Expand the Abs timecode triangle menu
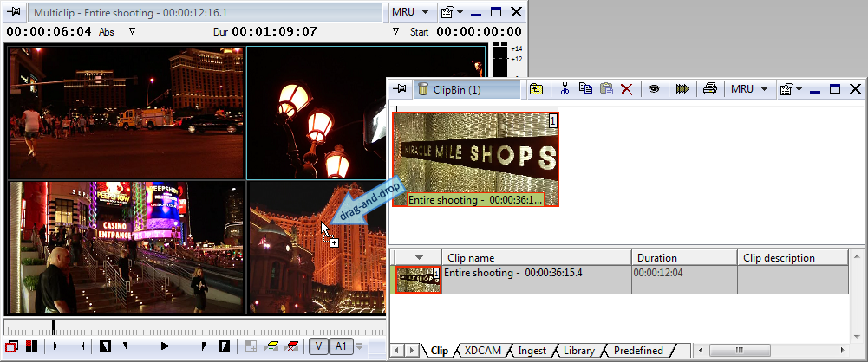This screenshot has width=868, height=362. coord(132,31)
